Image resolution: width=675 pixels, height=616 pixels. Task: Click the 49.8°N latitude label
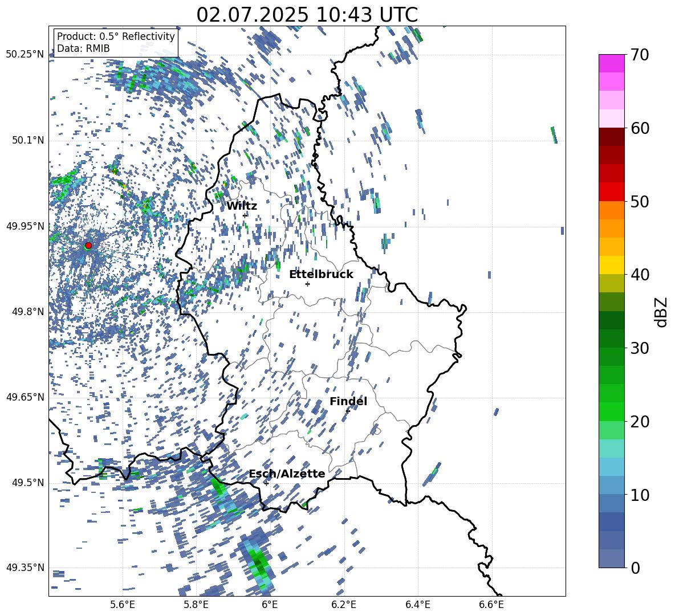click(x=27, y=312)
